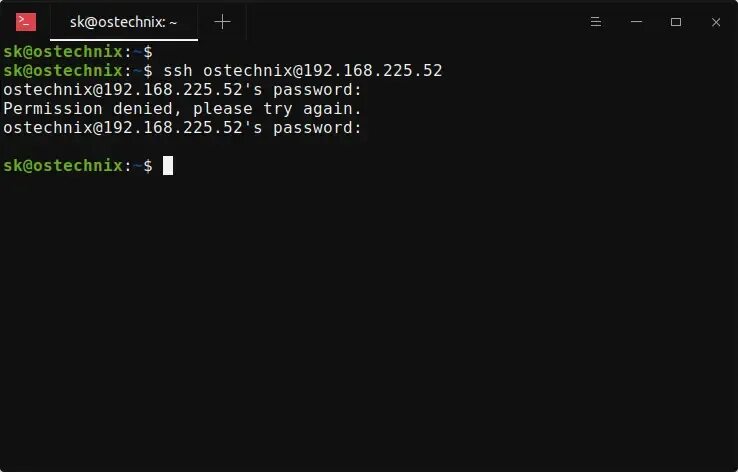The width and height of the screenshot is (738, 472).
Task: Open a new tab with the plus button
Action: pyautogui.click(x=222, y=22)
